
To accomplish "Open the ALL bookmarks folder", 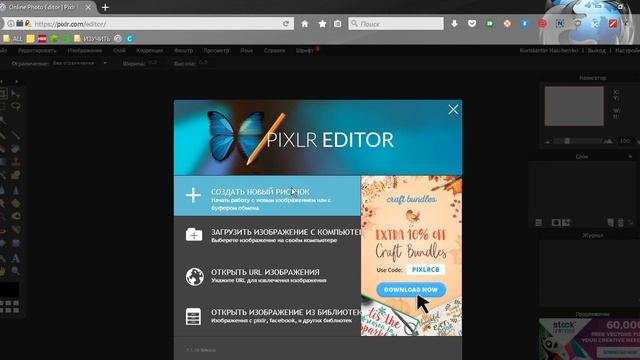I will (x=13, y=39).
